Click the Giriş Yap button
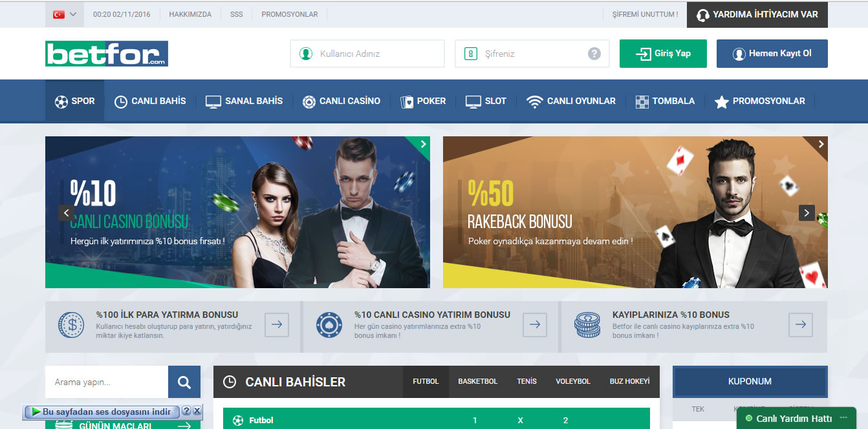 663,54
